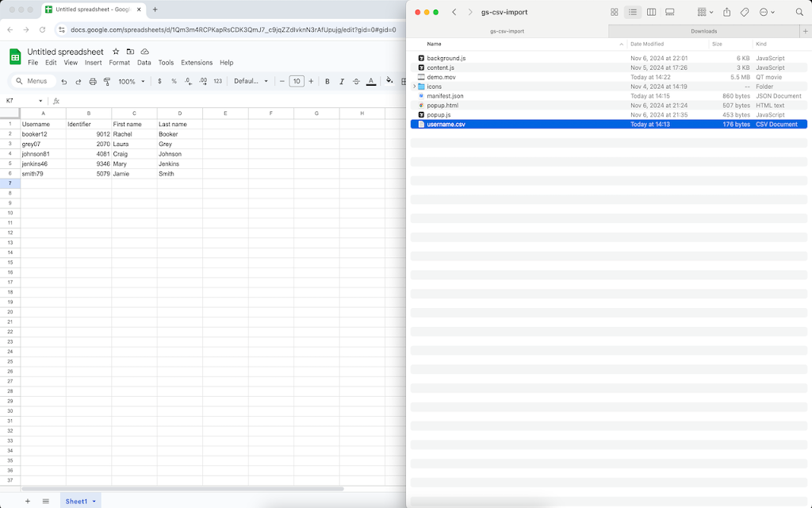Viewport: 812px width, 508px height.
Task: Increase font size with plus button
Action: pyautogui.click(x=311, y=82)
